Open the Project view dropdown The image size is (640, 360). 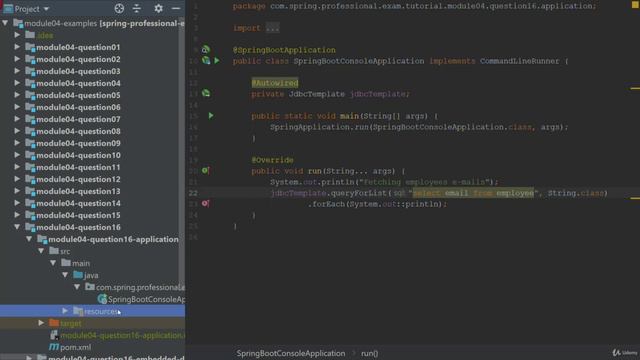coord(46,9)
